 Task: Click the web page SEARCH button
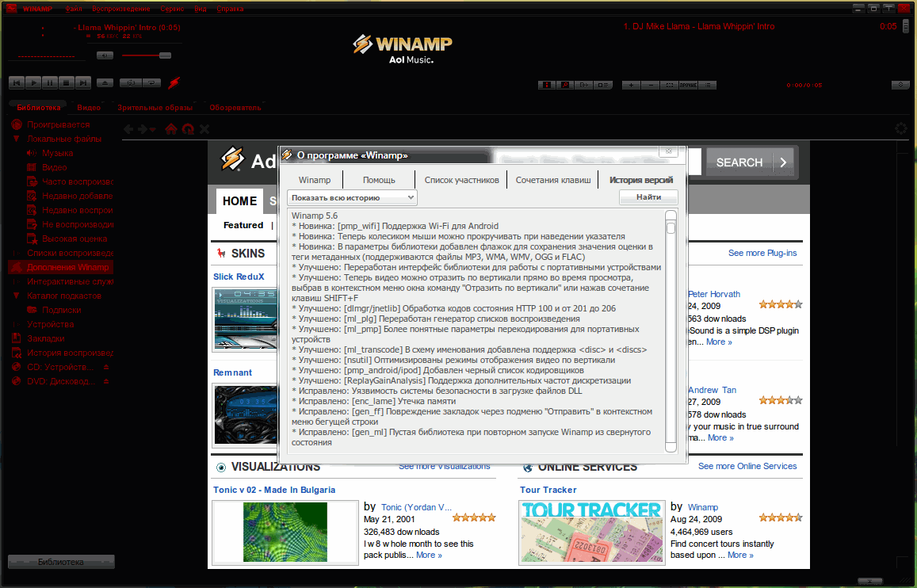click(x=751, y=162)
